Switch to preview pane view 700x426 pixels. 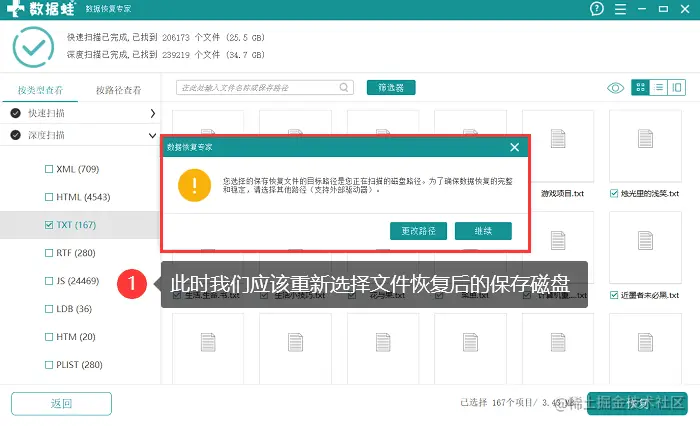[x=677, y=88]
